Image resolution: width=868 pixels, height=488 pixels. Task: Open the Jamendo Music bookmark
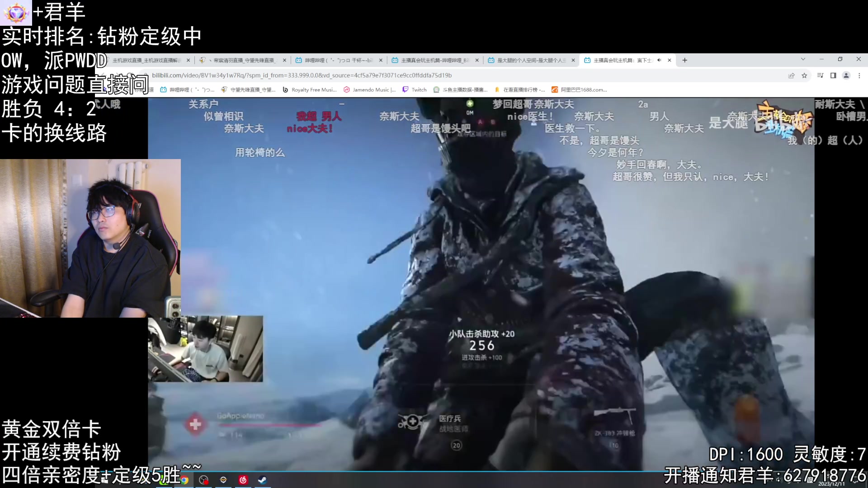pos(370,89)
